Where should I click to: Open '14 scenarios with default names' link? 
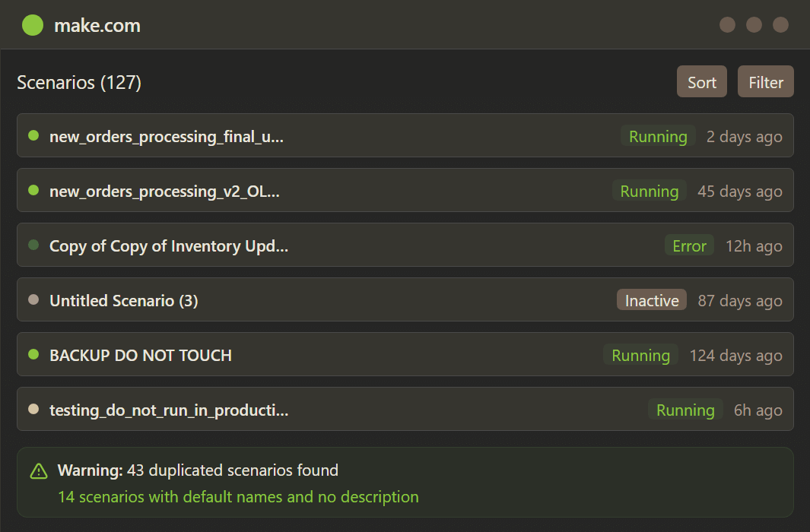[238, 496]
